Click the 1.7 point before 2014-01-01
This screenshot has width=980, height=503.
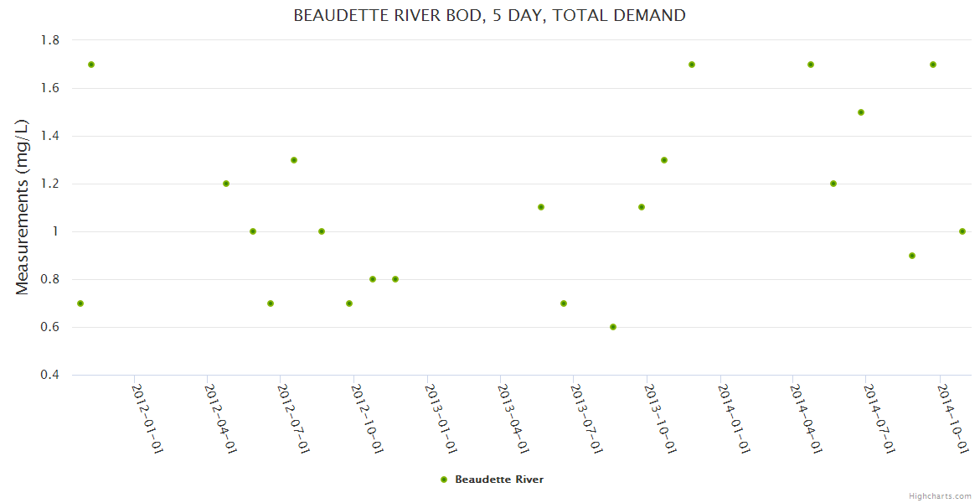pos(692,65)
